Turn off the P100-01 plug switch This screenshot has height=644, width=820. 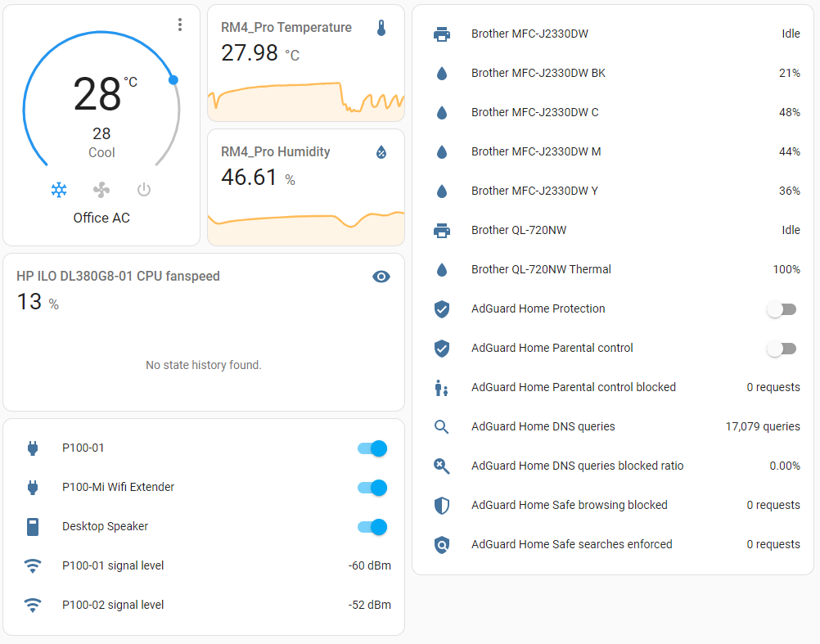(x=372, y=448)
